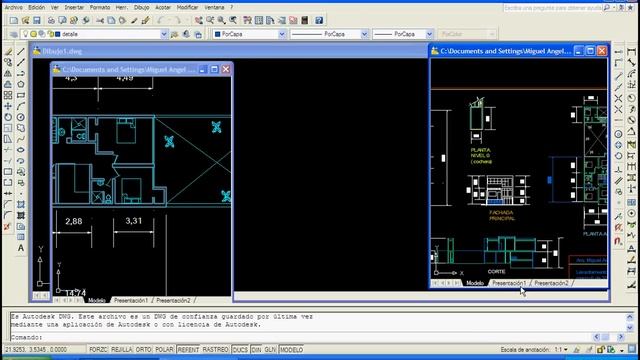Select the Mirror modify tool

(x=8, y=73)
